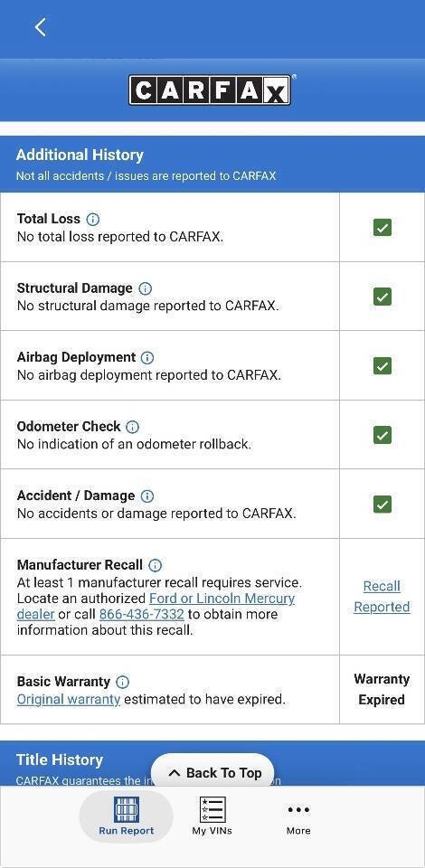Viewport: 425px width, 868px height.
Task: Click the Total Loss green checkmark
Action: tap(382, 227)
